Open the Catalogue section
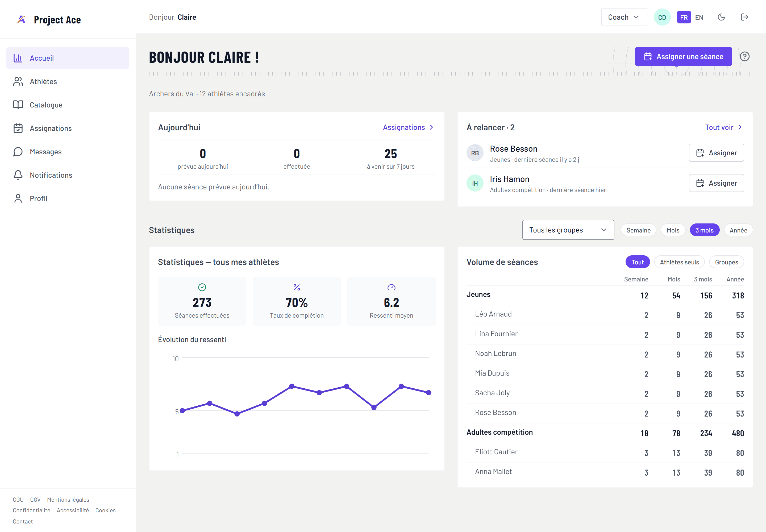Viewport: 766px width, 532px height. [68, 105]
